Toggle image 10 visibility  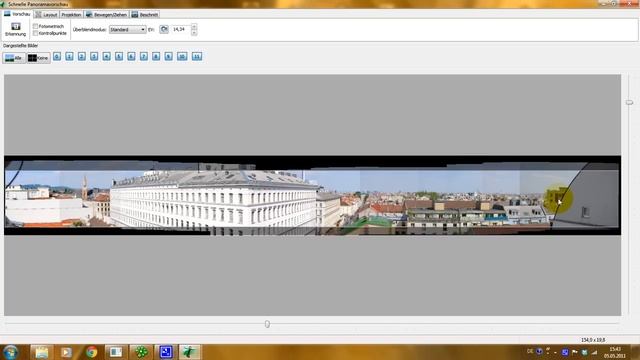point(182,56)
